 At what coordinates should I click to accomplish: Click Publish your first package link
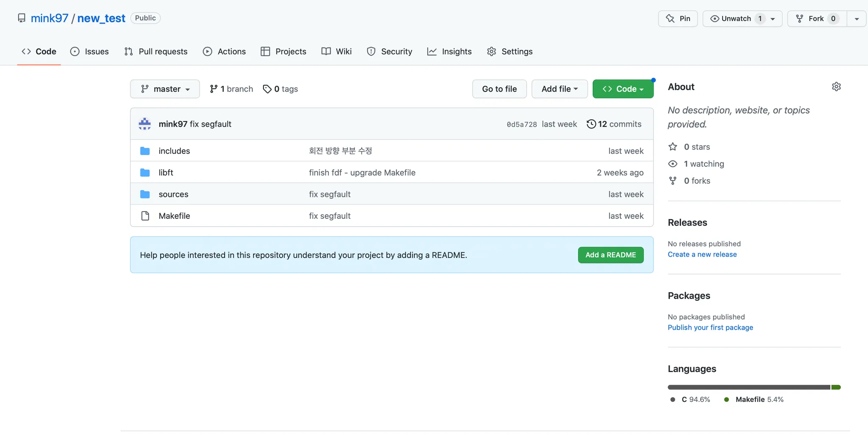pos(710,328)
